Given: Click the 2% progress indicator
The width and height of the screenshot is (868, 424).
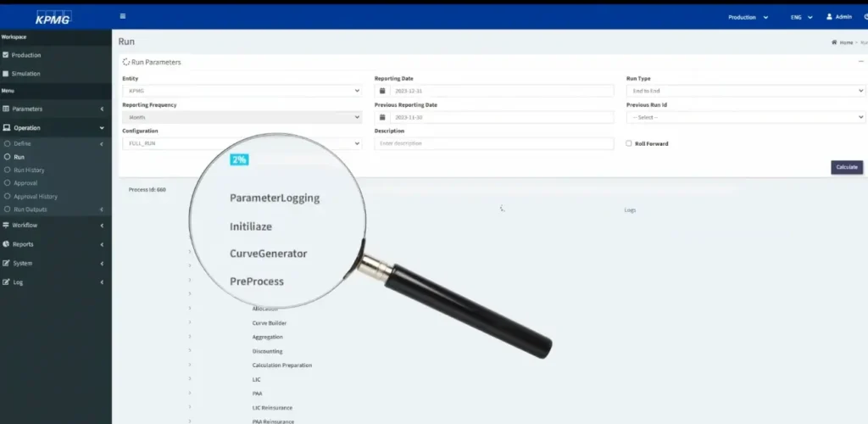Looking at the screenshot, I should [239, 159].
